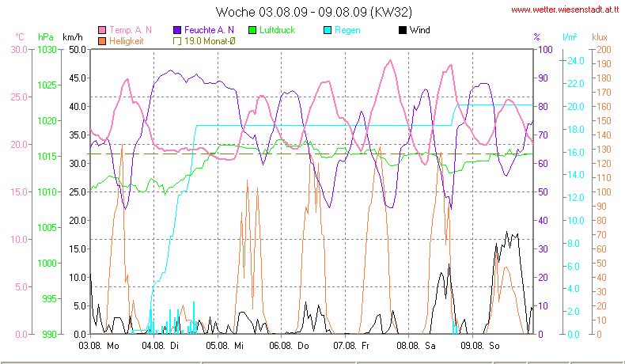
Task: Click the '16.0' rain axis value
Action: (576, 152)
